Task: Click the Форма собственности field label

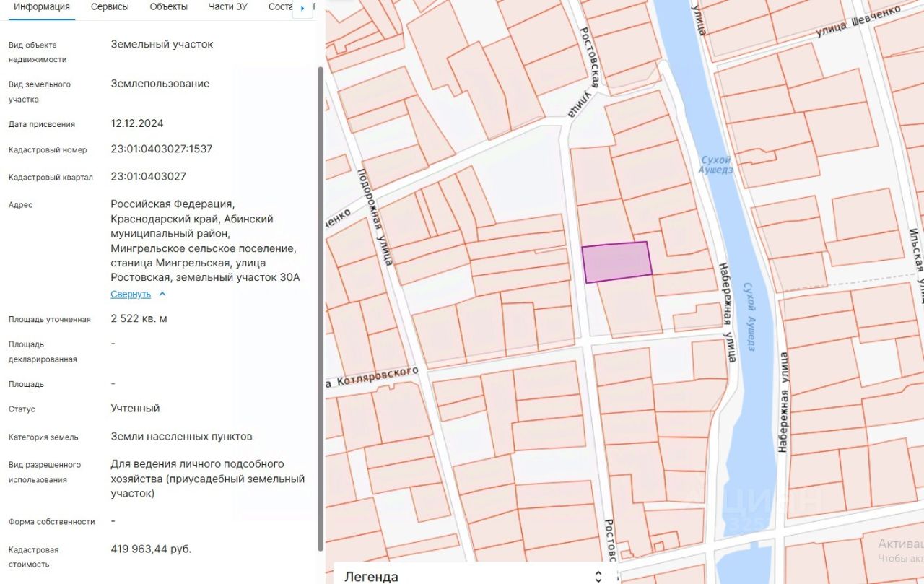Action: 52,522
